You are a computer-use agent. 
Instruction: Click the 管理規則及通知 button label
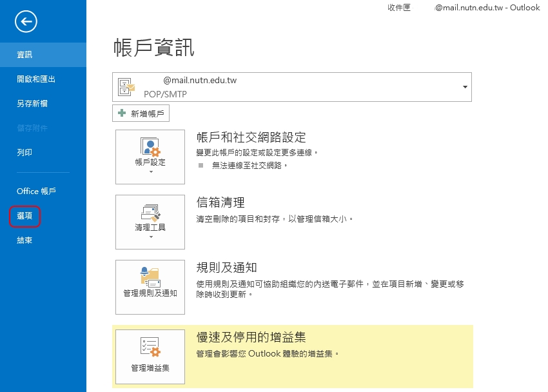coord(150,293)
